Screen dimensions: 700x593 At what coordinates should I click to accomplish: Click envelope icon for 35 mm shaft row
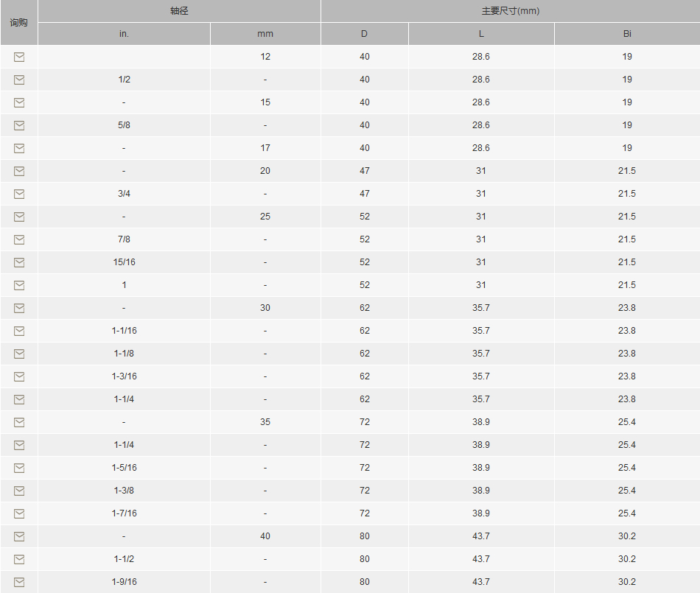click(19, 422)
